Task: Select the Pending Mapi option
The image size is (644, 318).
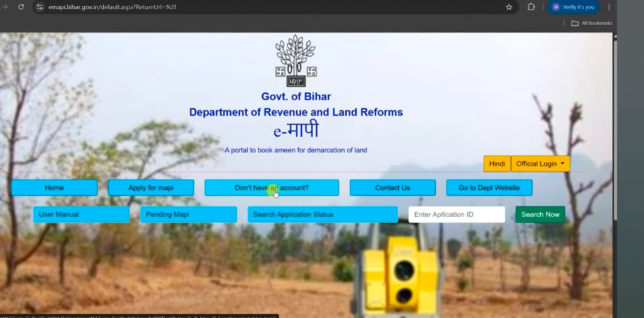Action: coord(188,215)
